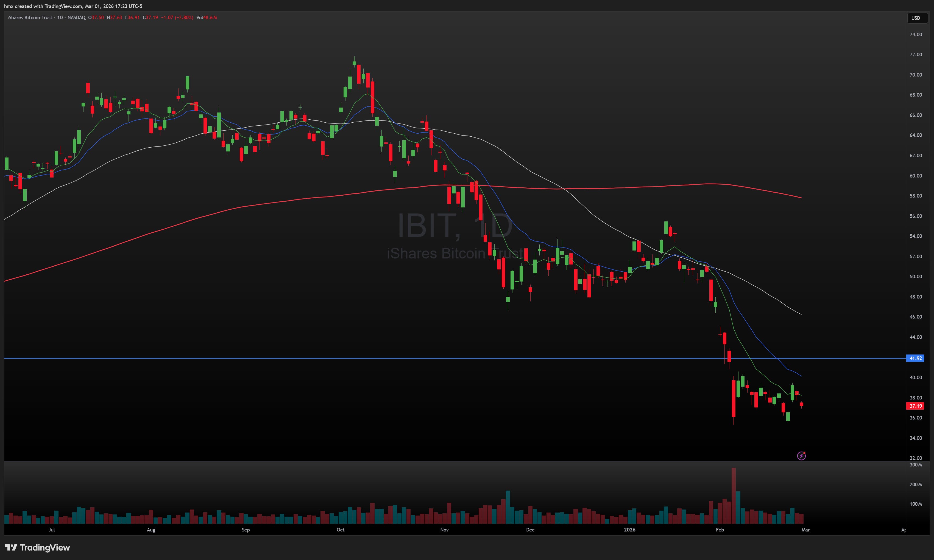This screenshot has height=560, width=934.
Task: Click the Oct label on time axis
Action: coord(340,530)
